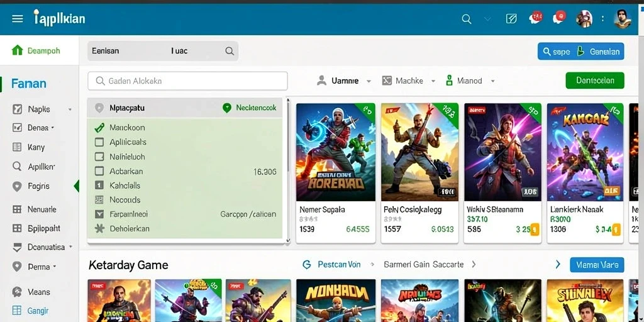Toggle the checked Manckoon option
This screenshot has width=644, height=322.
(99, 128)
